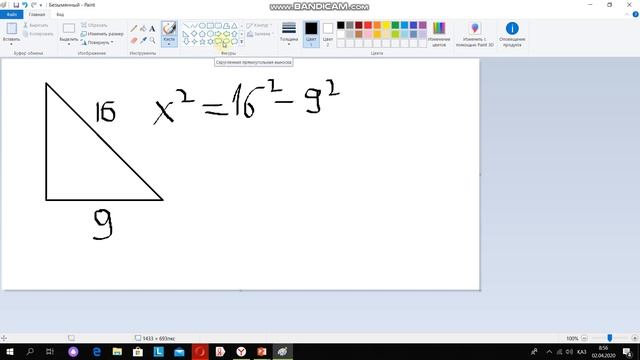Open the Select dropdown arrow
The width and height of the screenshot is (640, 360).
[69, 44]
